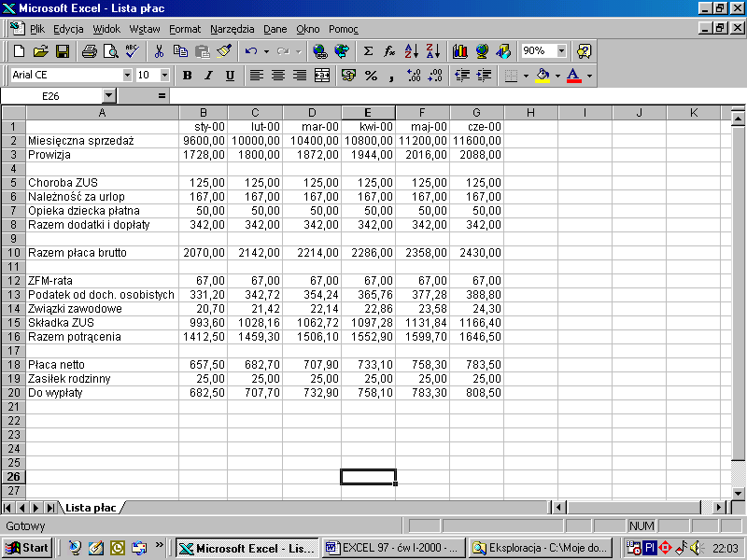Open Print Preview from the toolbar
The height and width of the screenshot is (560, 747).
110,51
